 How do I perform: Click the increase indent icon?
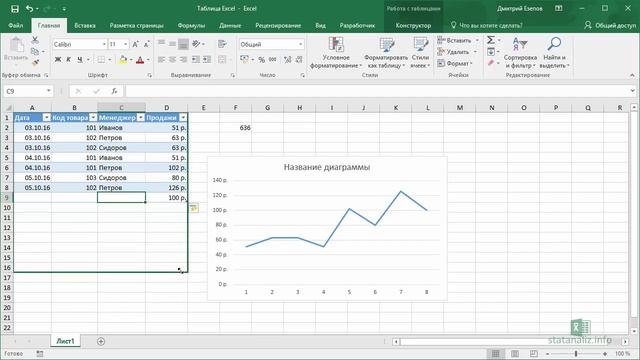pos(207,60)
